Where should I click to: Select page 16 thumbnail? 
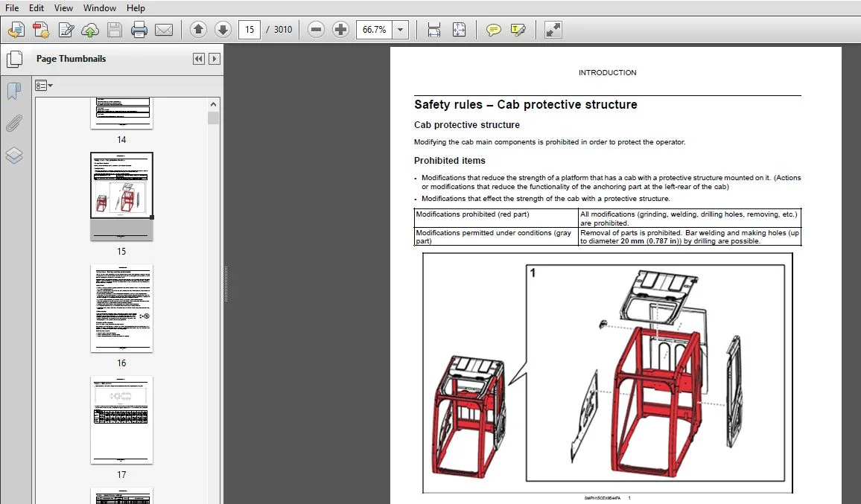click(x=121, y=308)
